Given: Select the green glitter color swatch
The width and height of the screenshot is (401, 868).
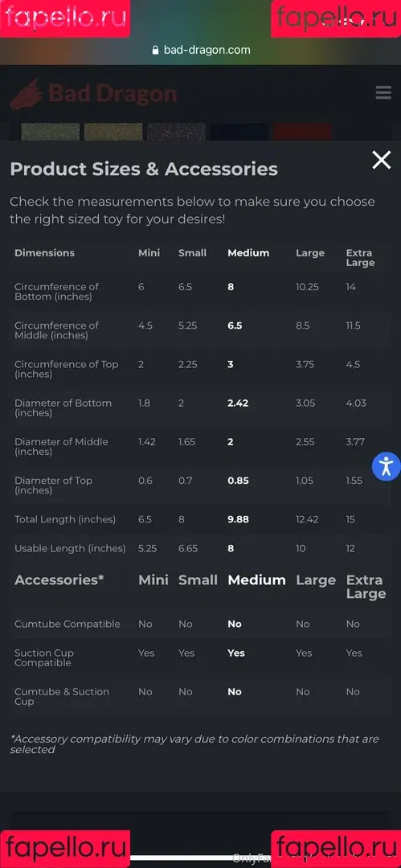Looking at the screenshot, I should click(x=51, y=132).
